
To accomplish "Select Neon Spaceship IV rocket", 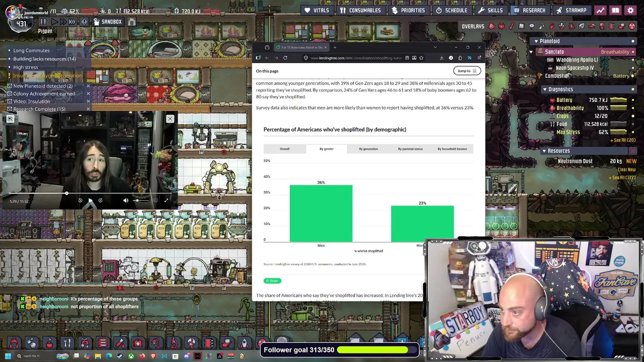I will [575, 68].
